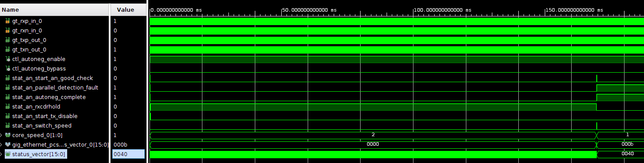Click the 0040 value field for status_vector
Screen dimensions: 644x163
128,154
